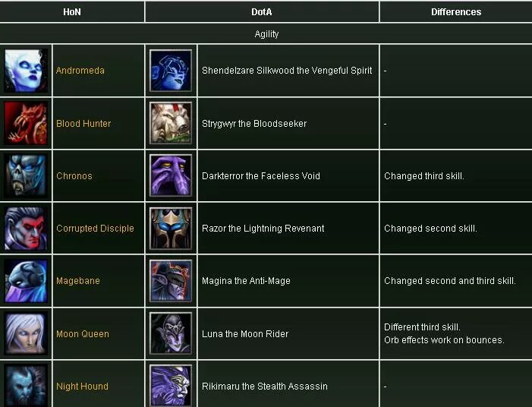This screenshot has height=407, width=532.
Task: Open the Razor Lightning Revenant helmet icon
Action: pyautogui.click(x=171, y=228)
